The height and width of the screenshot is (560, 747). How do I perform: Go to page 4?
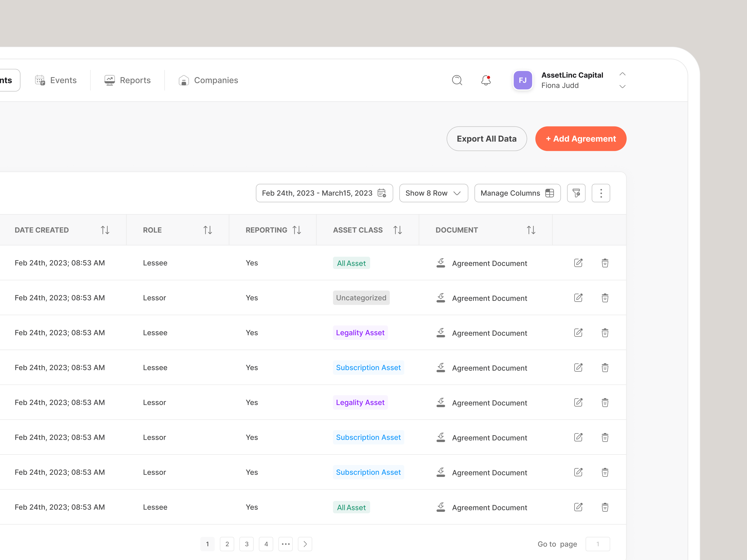(x=266, y=544)
